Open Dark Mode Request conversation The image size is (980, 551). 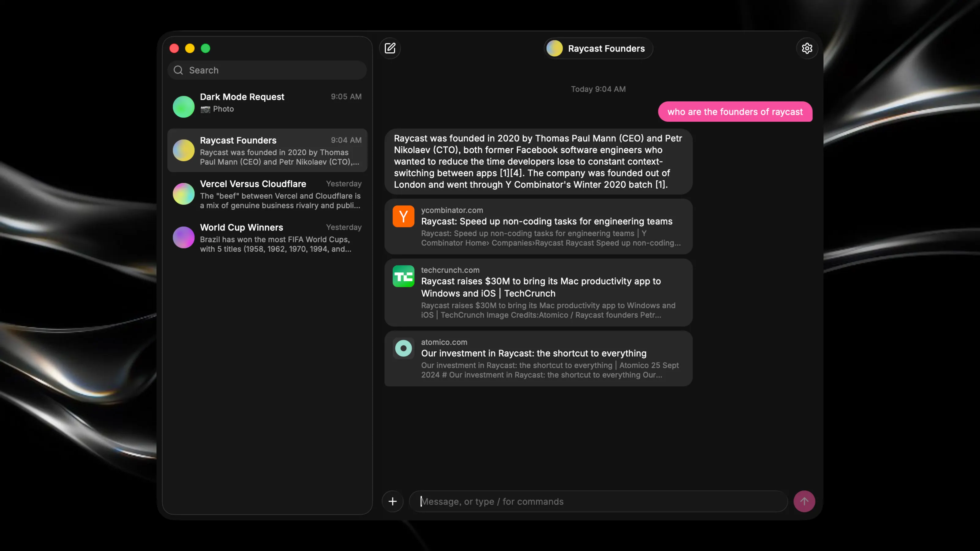(267, 107)
